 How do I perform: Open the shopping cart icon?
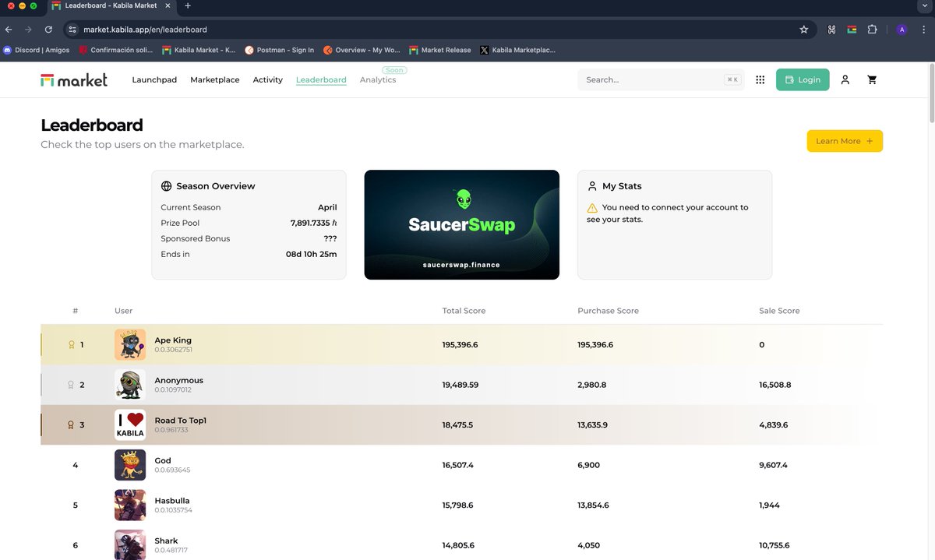872,79
